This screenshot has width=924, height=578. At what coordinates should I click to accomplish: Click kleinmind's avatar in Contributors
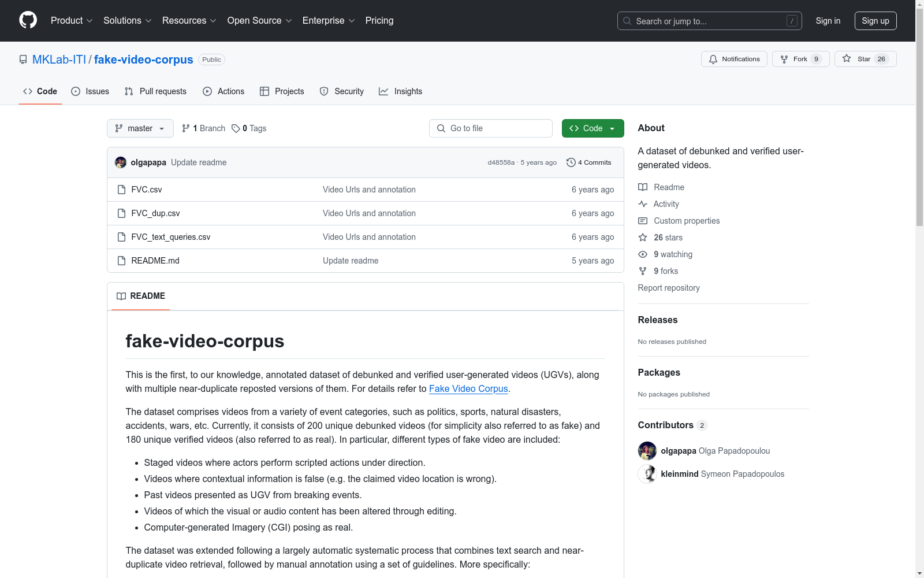647,474
